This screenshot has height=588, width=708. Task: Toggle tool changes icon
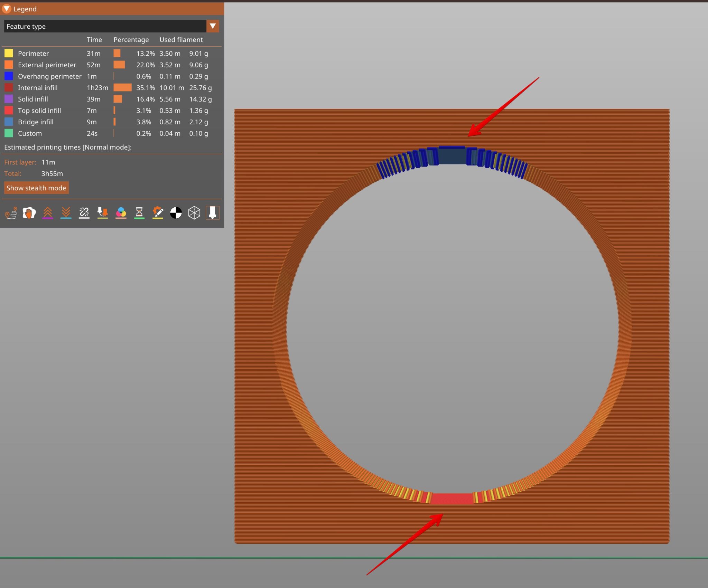tap(103, 213)
